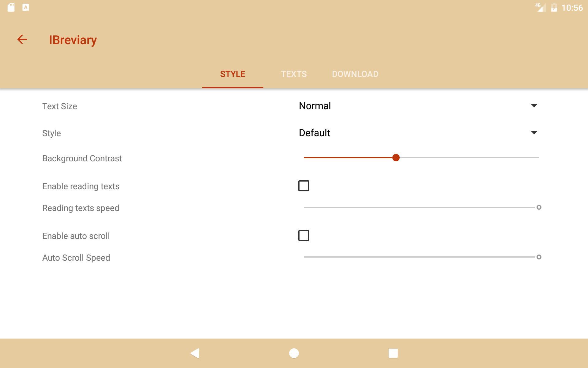Tap the battery status icon

554,7
